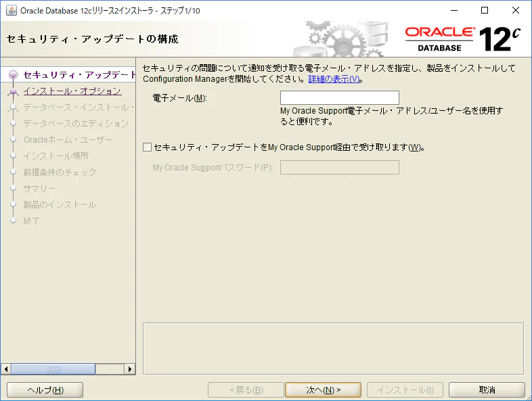Click the データベース・インストール step label
The image size is (532, 401).
pyautogui.click(x=79, y=107)
